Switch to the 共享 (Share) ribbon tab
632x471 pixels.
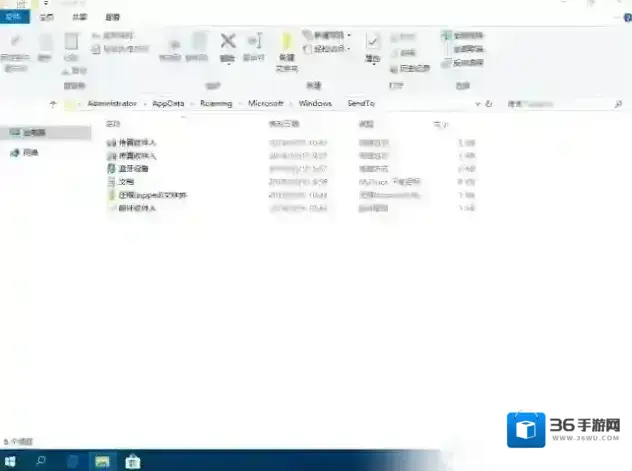coord(79,17)
